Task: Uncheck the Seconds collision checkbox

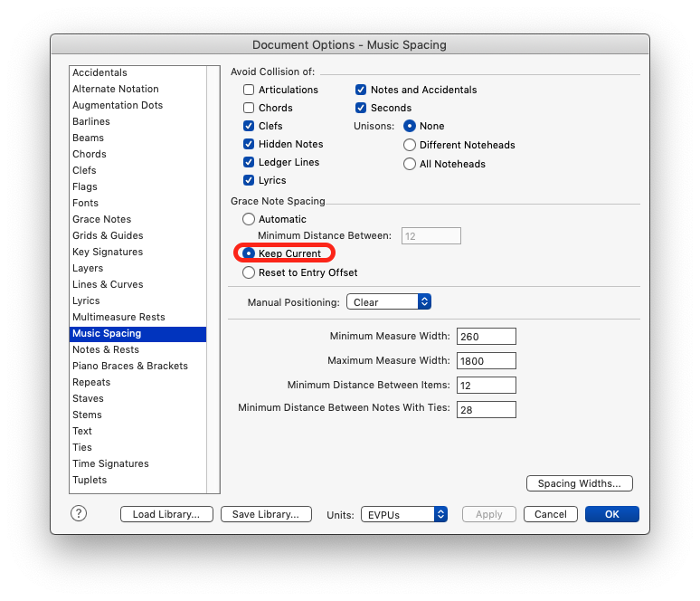Action: pyautogui.click(x=361, y=108)
